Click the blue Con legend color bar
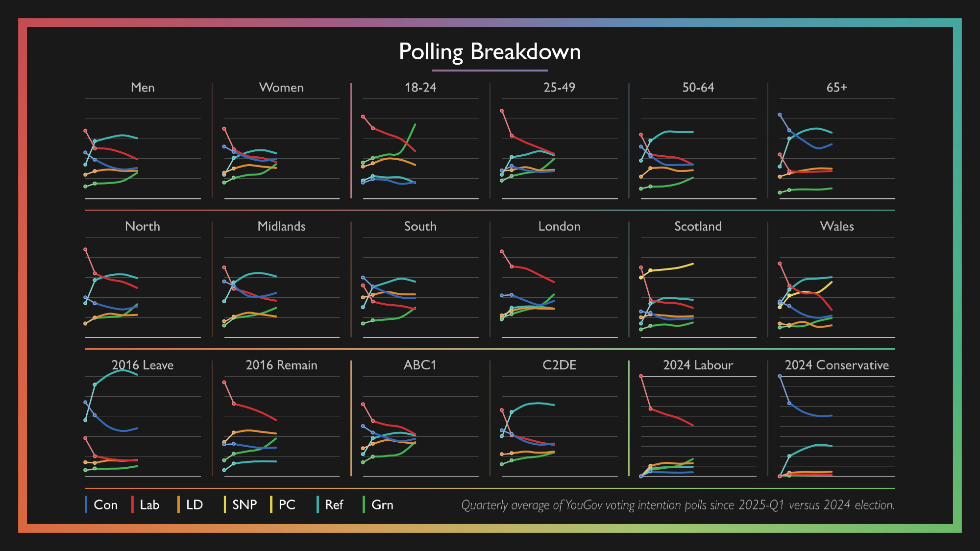Image resolution: width=980 pixels, height=551 pixels. click(x=86, y=504)
